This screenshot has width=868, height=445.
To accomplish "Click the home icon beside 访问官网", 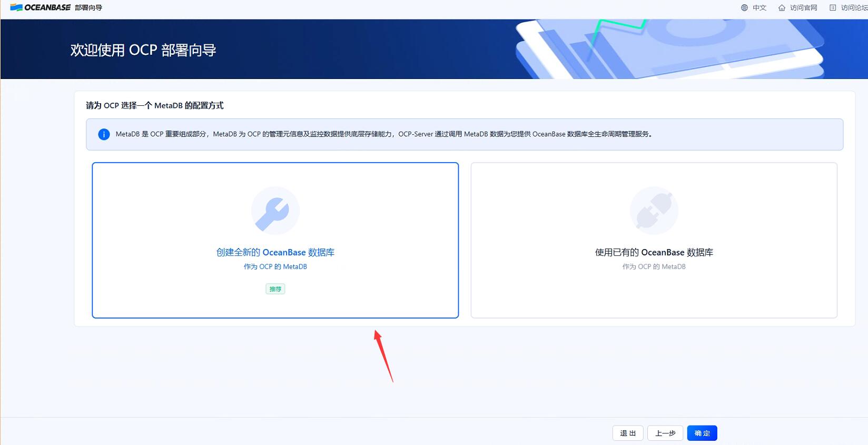I will 782,8.
